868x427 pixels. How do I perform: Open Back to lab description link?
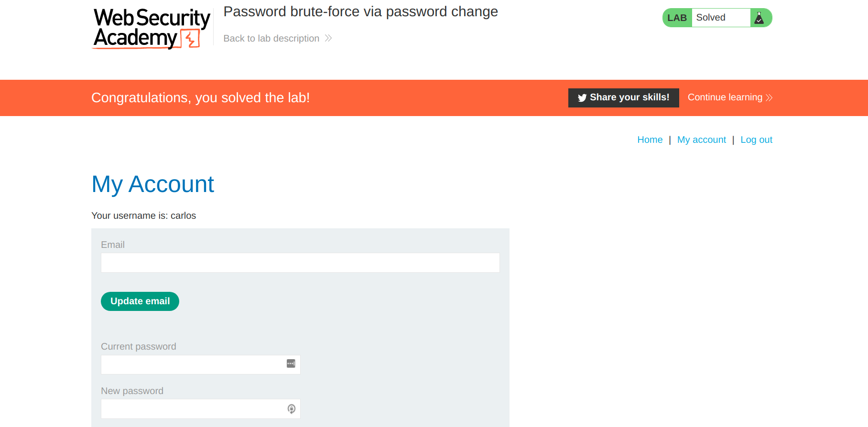[271, 39]
